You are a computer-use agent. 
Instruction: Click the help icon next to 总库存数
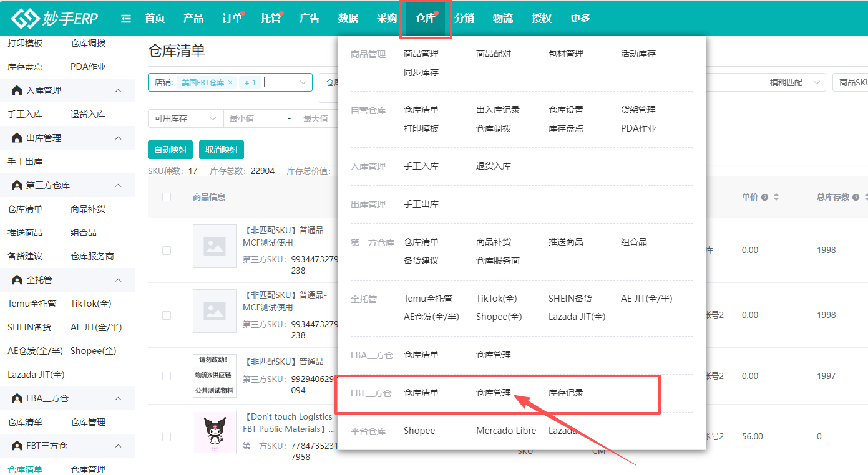pyautogui.click(x=856, y=198)
